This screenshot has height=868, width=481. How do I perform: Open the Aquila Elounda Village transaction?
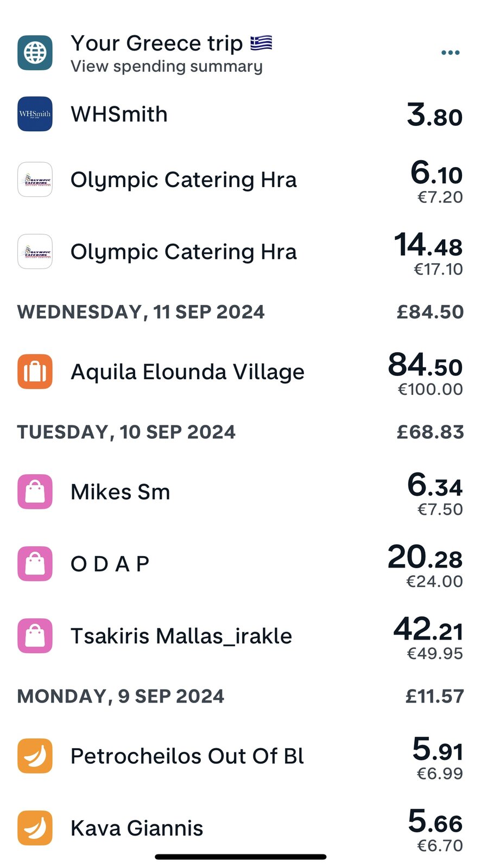pos(187,372)
